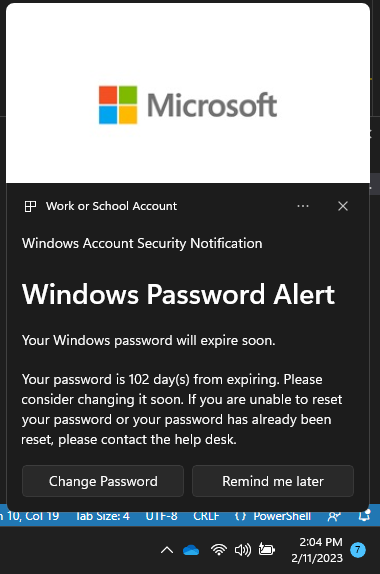This screenshot has height=574, width=380.
Task: Open go-to-line via Col 19 indicator
Action: pos(30,516)
